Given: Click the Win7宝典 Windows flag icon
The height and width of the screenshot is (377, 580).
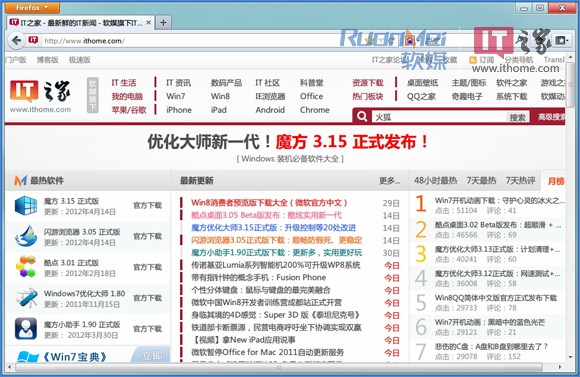Looking at the screenshot, I should tap(27, 357).
